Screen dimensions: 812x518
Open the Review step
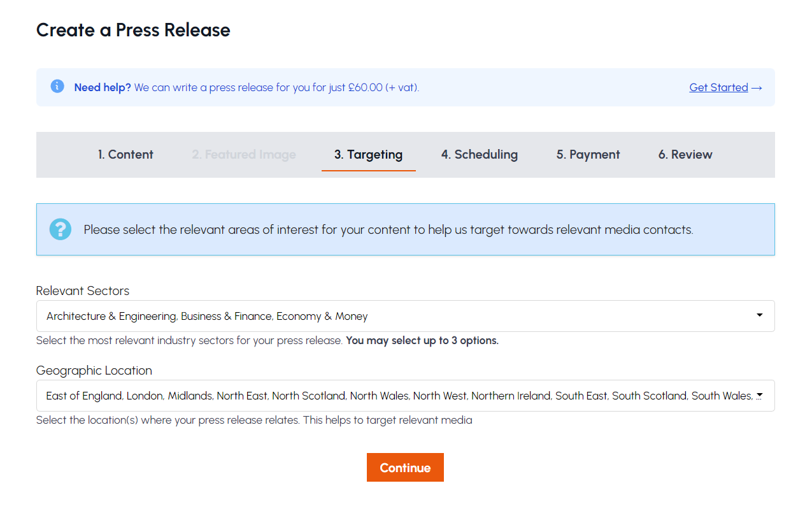tap(685, 154)
